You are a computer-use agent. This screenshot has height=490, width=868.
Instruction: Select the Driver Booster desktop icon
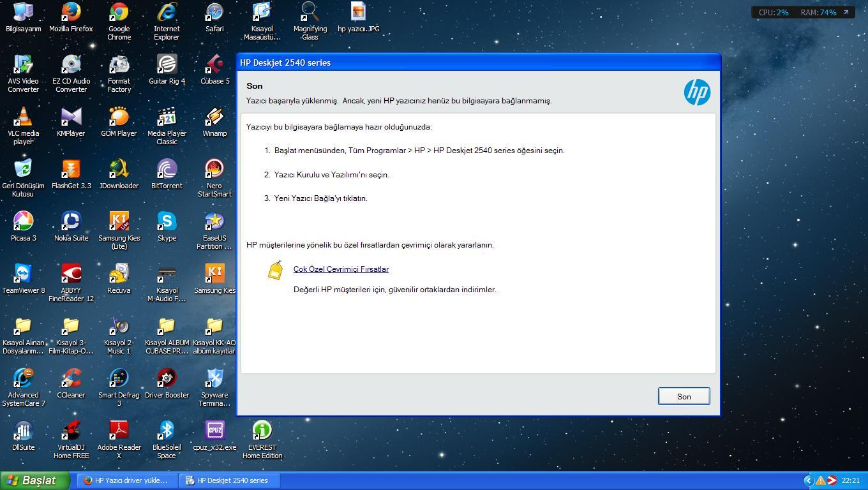(167, 383)
